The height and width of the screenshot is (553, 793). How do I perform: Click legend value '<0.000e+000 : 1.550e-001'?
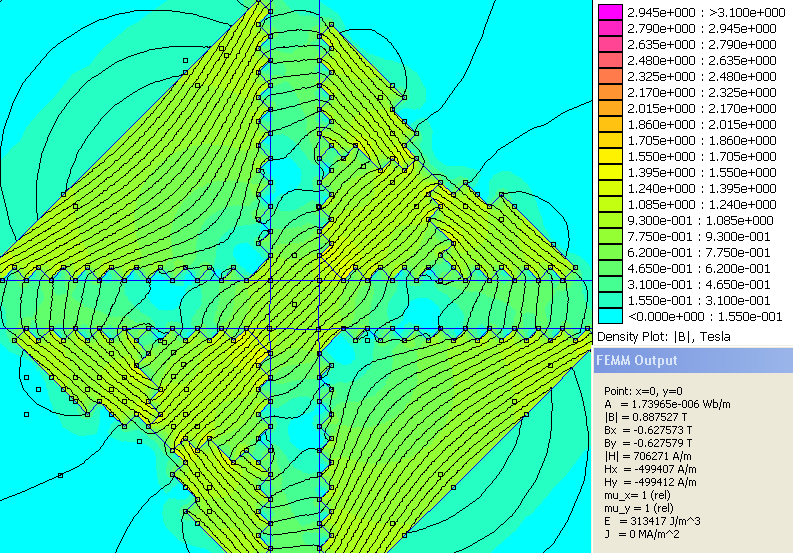705,317
